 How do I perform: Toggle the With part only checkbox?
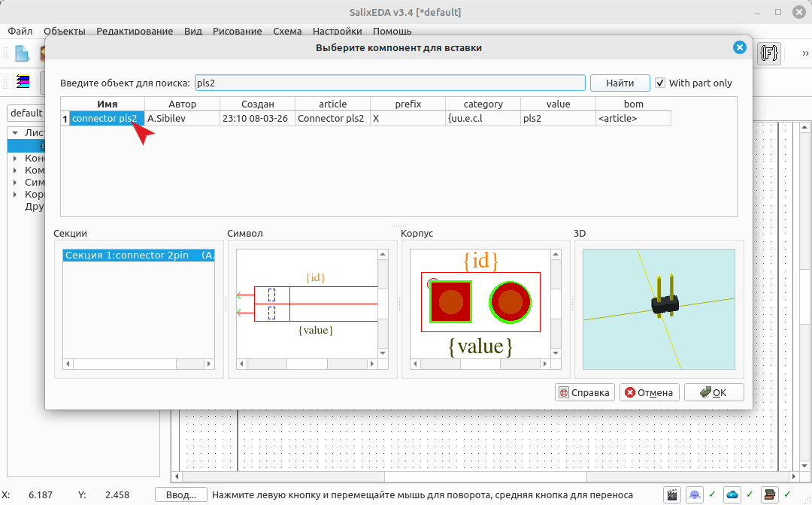tap(660, 83)
